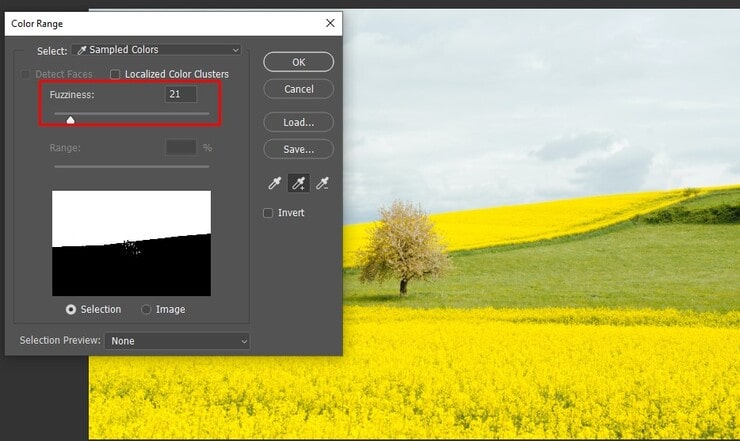The height and width of the screenshot is (441, 740).
Task: Toggle the Invert checkbox
Action: click(x=268, y=213)
